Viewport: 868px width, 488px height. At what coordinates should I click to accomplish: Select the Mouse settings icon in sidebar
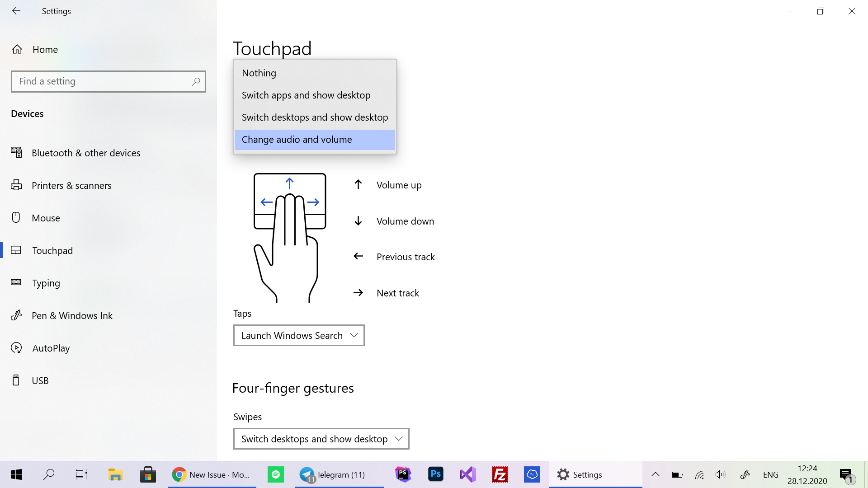tap(16, 218)
